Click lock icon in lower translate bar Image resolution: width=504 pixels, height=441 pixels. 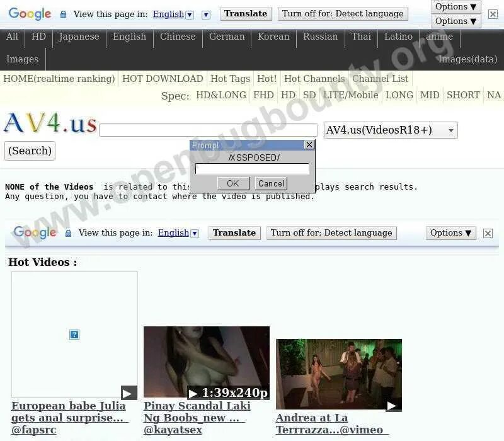68,233
